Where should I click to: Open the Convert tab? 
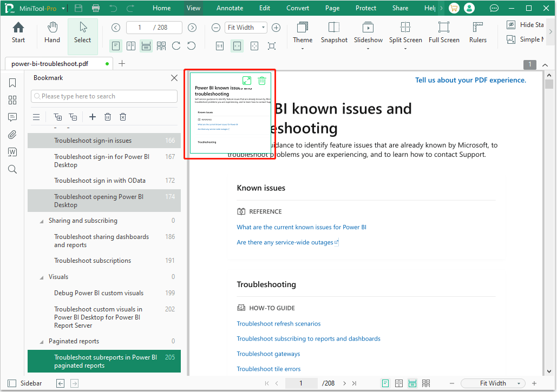coord(298,8)
